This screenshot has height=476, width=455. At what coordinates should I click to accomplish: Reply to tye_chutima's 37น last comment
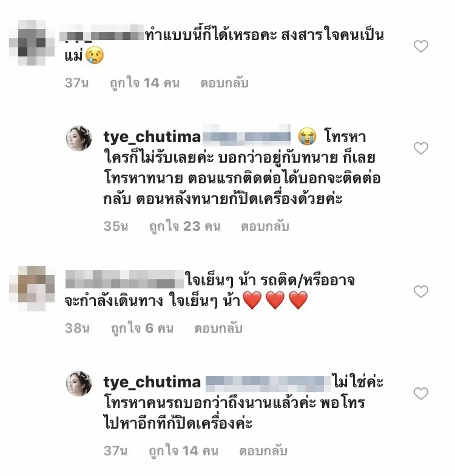click(263, 450)
